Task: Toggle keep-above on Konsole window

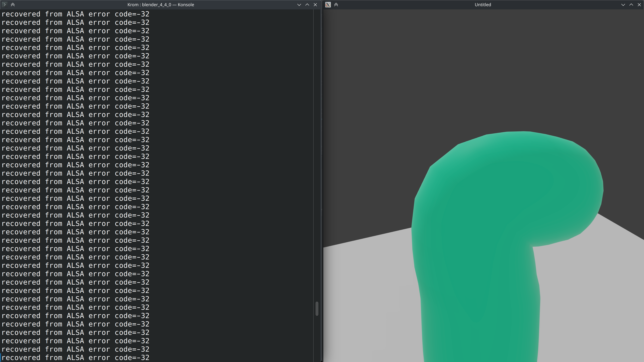Action: (13, 5)
